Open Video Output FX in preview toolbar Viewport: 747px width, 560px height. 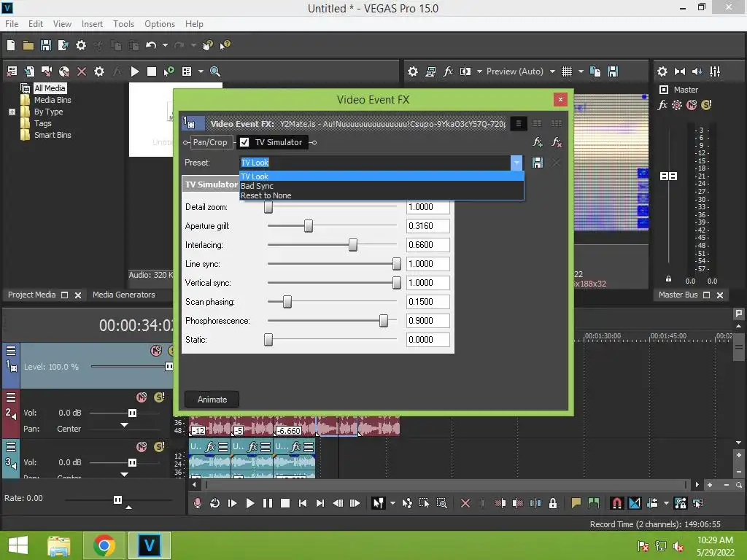coord(448,71)
